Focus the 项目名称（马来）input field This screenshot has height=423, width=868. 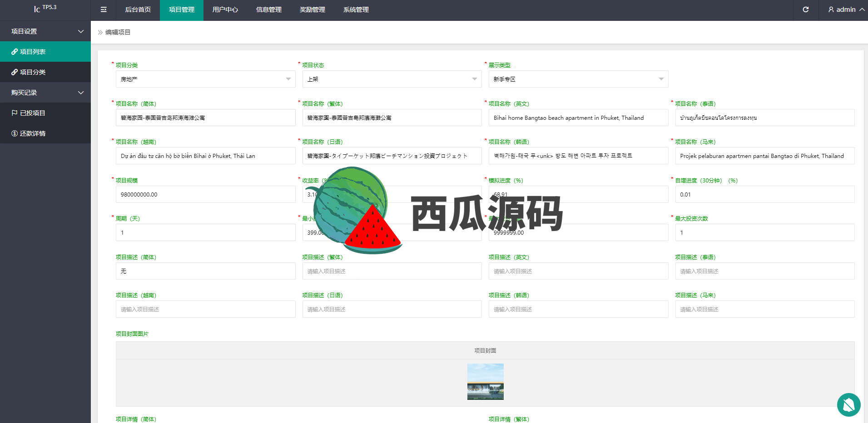coord(765,156)
